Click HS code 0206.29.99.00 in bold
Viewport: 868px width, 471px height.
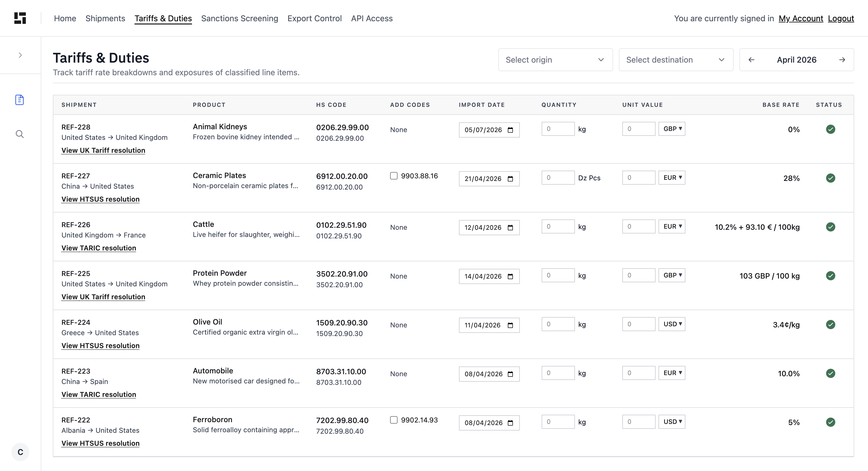[342, 128]
